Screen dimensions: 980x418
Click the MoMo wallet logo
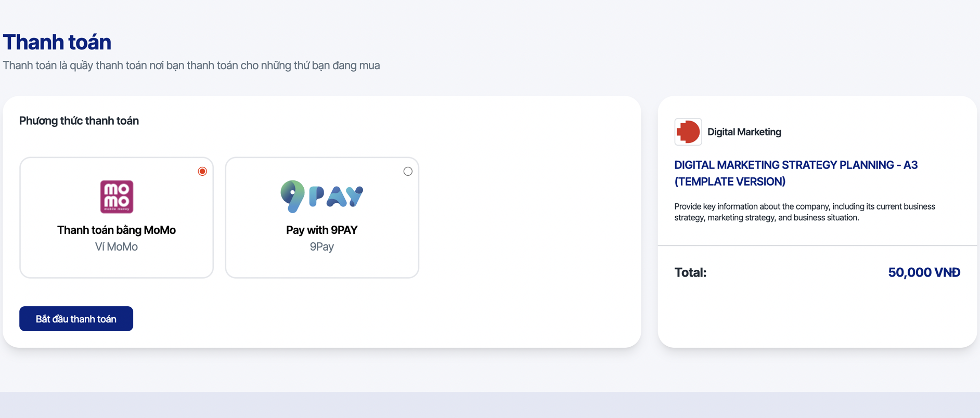click(x=117, y=197)
